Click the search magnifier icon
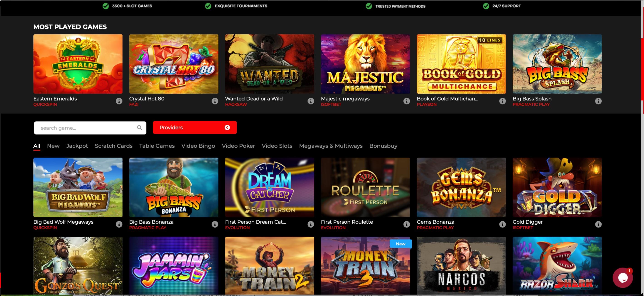The height and width of the screenshot is (296, 644). [140, 128]
